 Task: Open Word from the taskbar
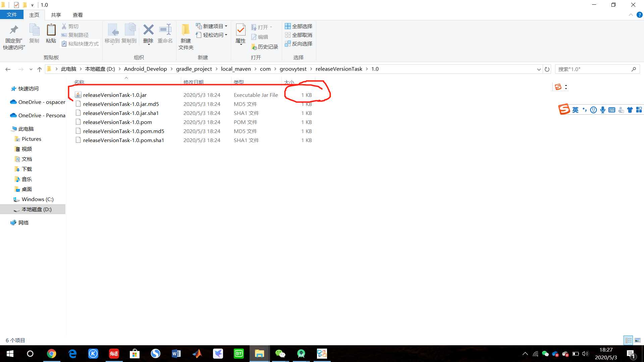click(176, 354)
